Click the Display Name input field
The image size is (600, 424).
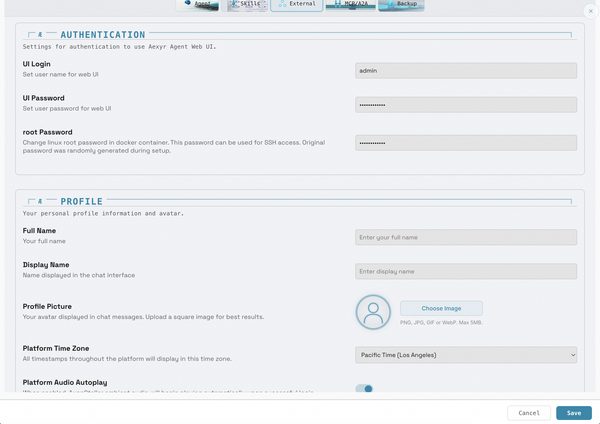point(466,271)
